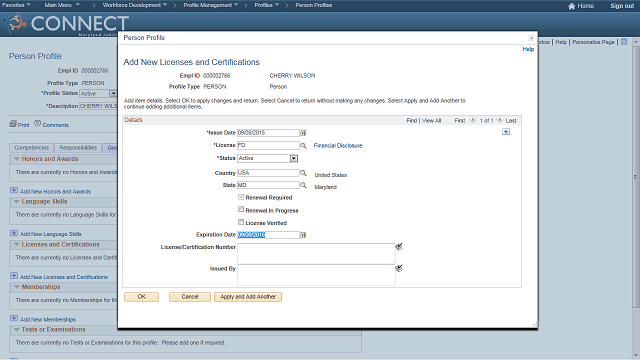The height and width of the screenshot is (360, 640).
Task: Switch to the Competencies tab
Action: (31, 148)
